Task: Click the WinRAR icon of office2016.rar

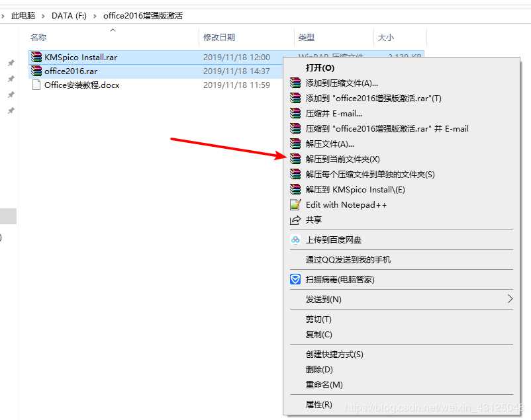Action: 36,71
